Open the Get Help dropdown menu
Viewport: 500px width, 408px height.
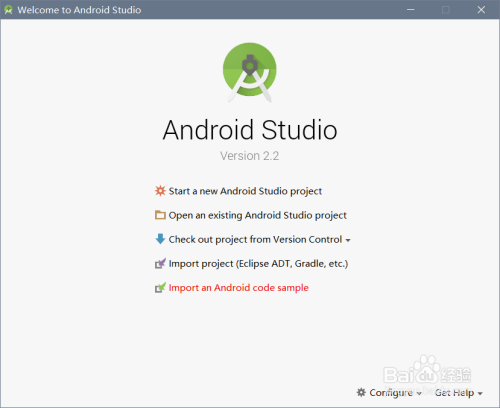pos(459,393)
